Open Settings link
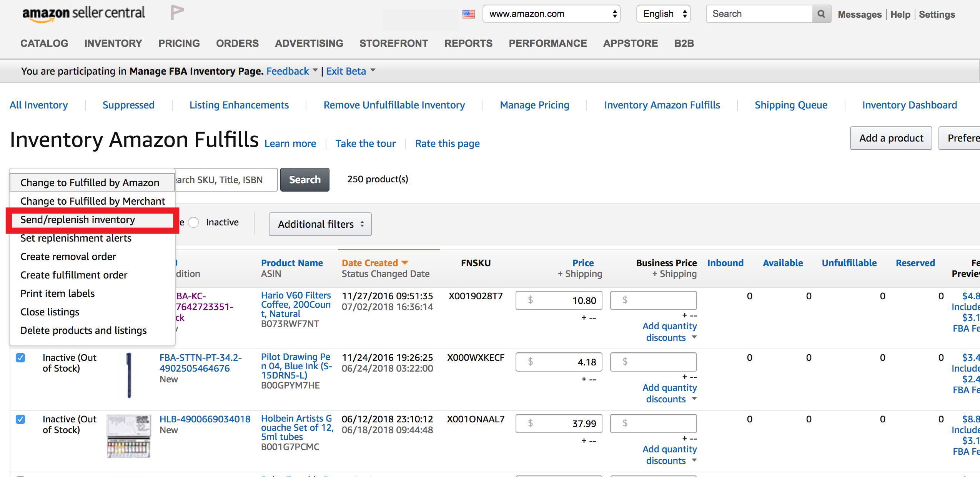980x477 pixels. pyautogui.click(x=937, y=15)
